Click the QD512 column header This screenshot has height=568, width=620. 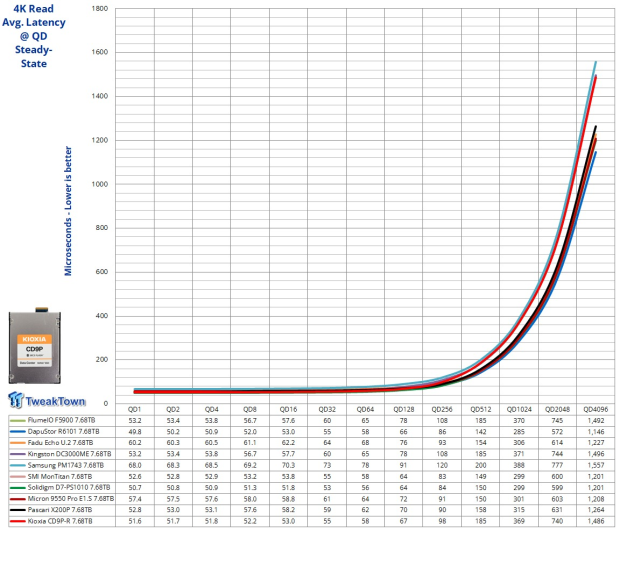pyautogui.click(x=480, y=409)
